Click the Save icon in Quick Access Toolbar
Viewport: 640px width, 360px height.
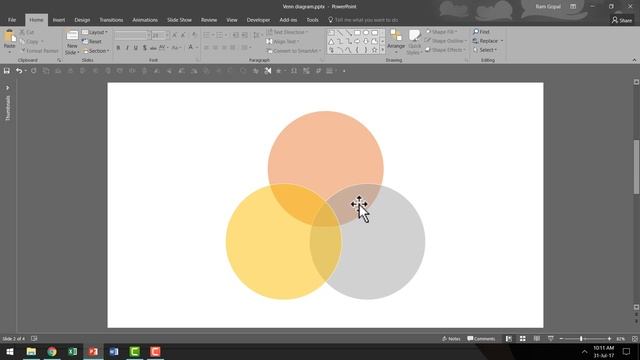pyautogui.click(x=7, y=71)
